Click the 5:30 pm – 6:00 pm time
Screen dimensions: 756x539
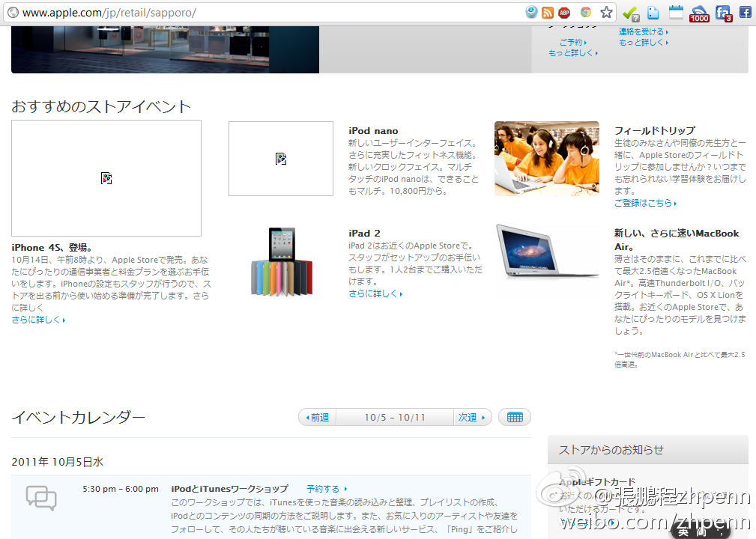pos(121,489)
